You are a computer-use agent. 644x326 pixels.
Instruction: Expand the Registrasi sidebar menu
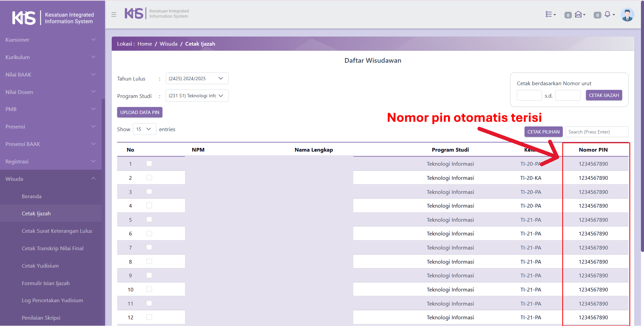click(x=50, y=161)
